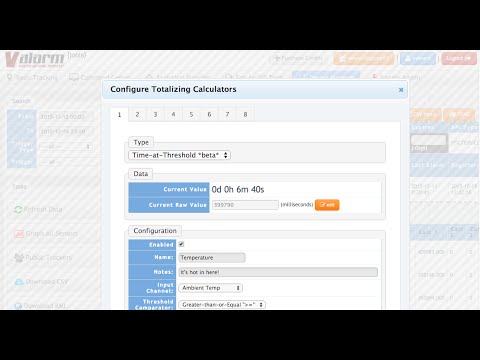Click the Notes field
Viewport: 480px width, 360px height.
pyautogui.click(x=278, y=272)
